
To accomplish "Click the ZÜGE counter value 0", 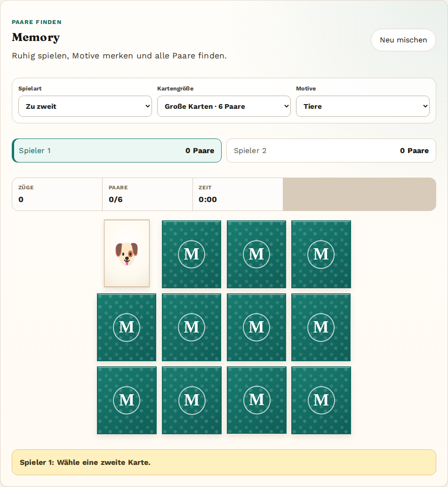I will pyautogui.click(x=21, y=199).
